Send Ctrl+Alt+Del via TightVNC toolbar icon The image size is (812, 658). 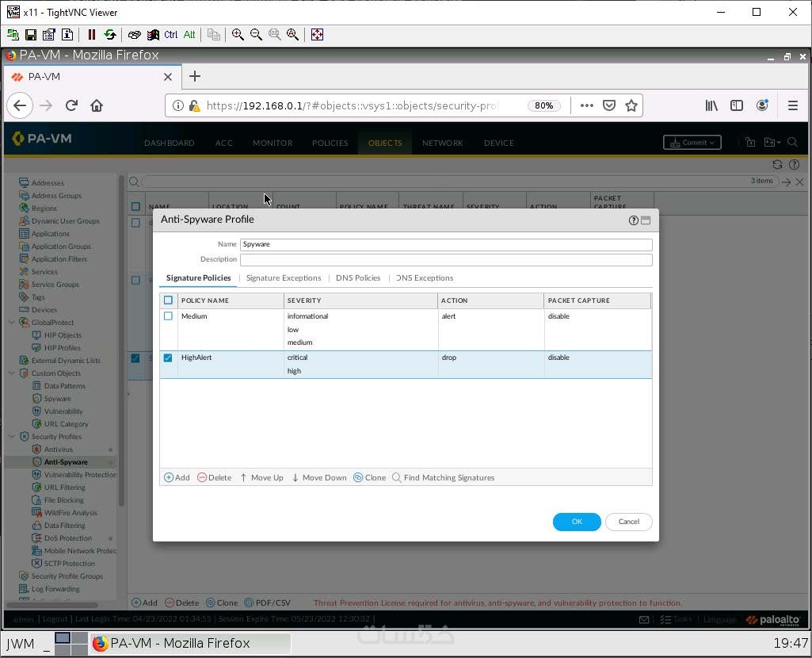153,35
